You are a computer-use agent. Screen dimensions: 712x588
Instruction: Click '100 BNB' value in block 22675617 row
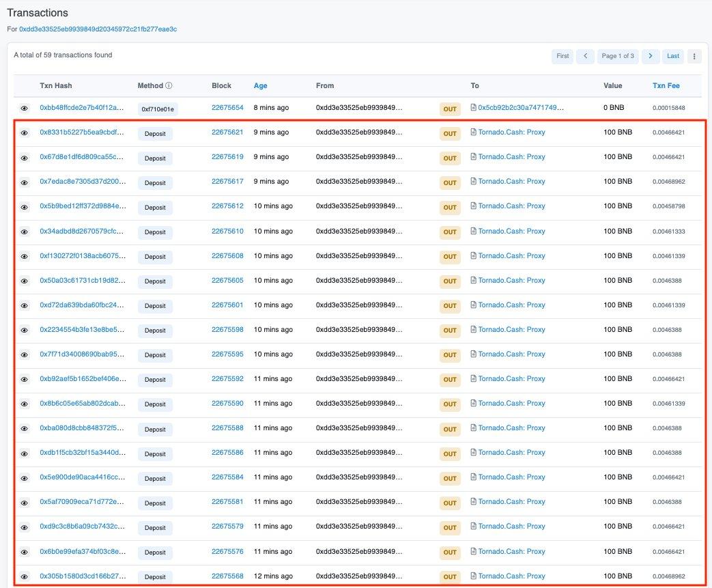point(618,181)
